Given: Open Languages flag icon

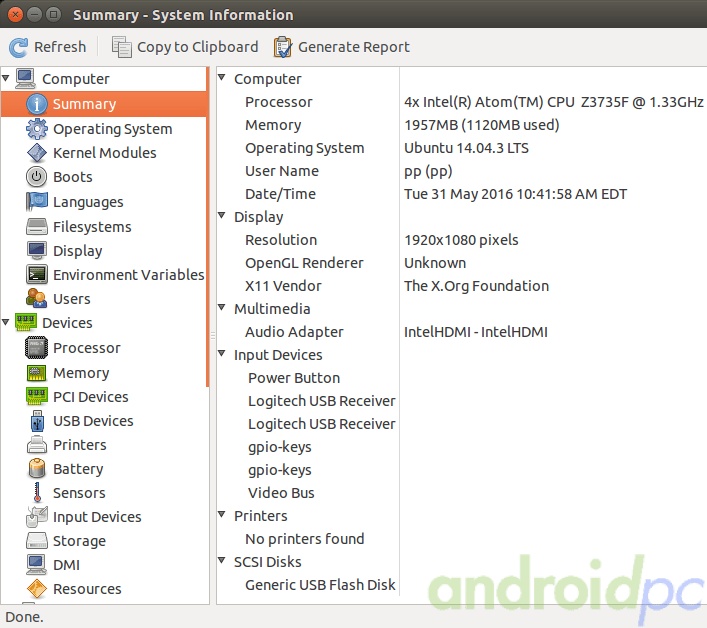Looking at the screenshot, I should coord(37,202).
